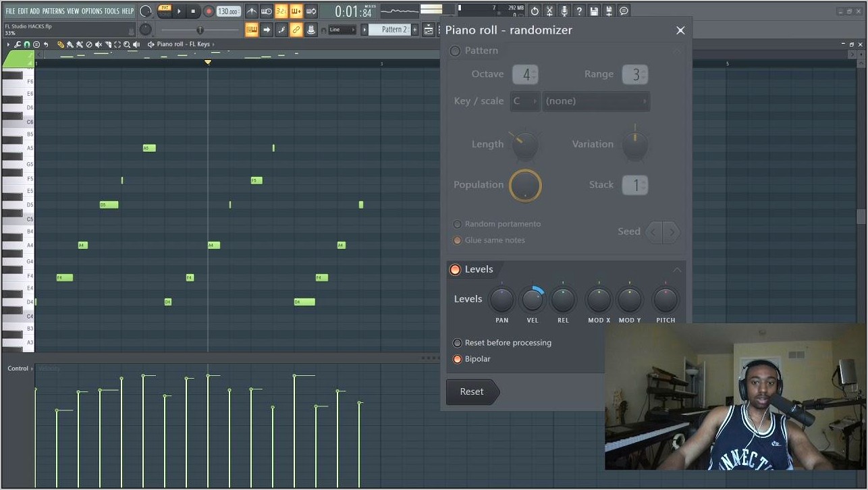
Task: Select the Draw pencil tool
Action: [60, 45]
